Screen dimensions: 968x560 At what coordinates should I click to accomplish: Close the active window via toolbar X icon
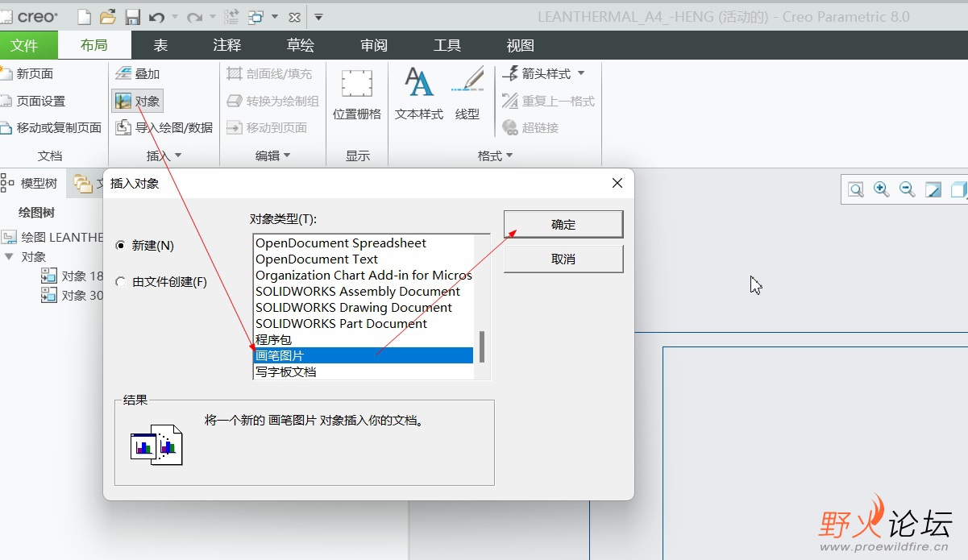[x=294, y=16]
